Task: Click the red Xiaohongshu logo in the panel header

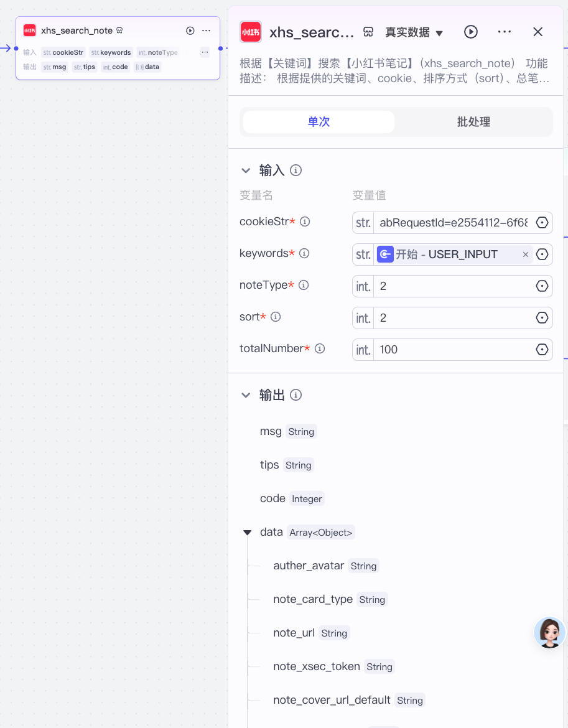Action: coord(251,32)
